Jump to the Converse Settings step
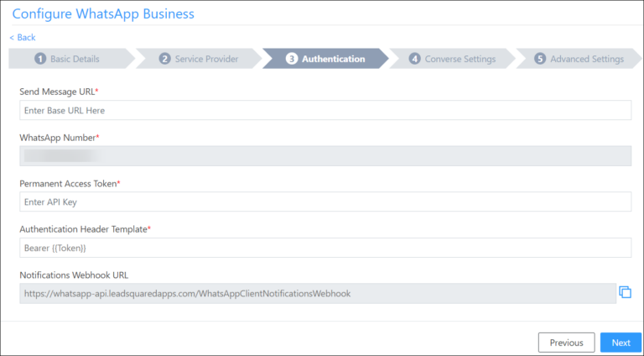This screenshot has width=644, height=356. tap(452, 59)
